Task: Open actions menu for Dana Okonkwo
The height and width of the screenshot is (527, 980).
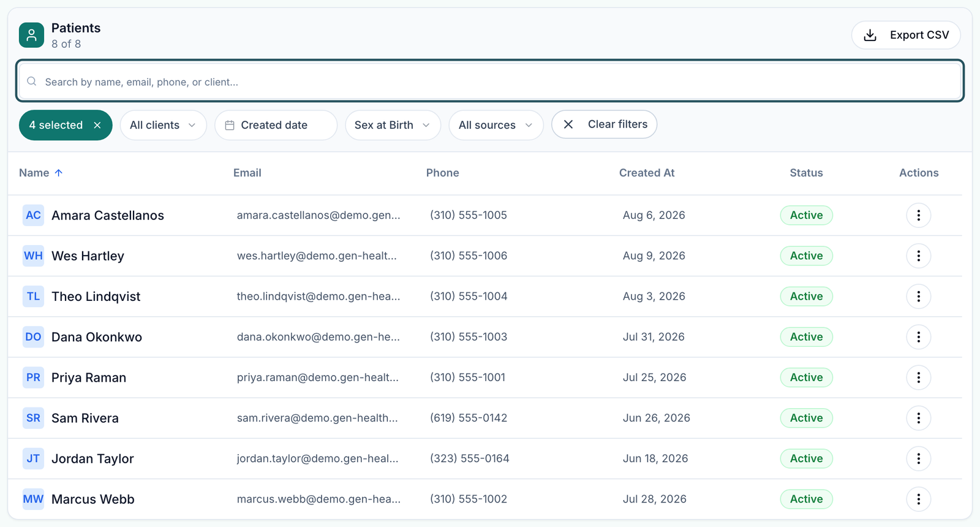Action: [918, 336]
